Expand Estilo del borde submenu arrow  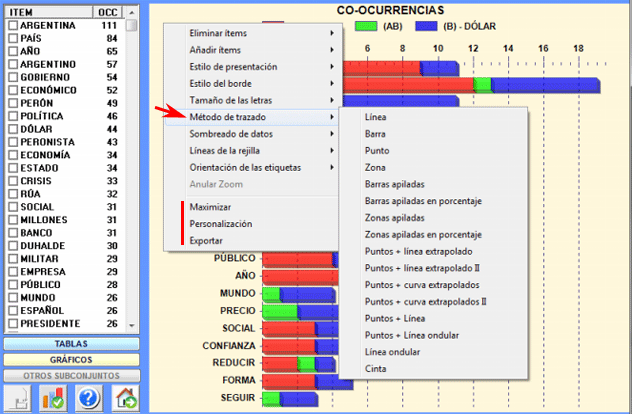[332, 83]
